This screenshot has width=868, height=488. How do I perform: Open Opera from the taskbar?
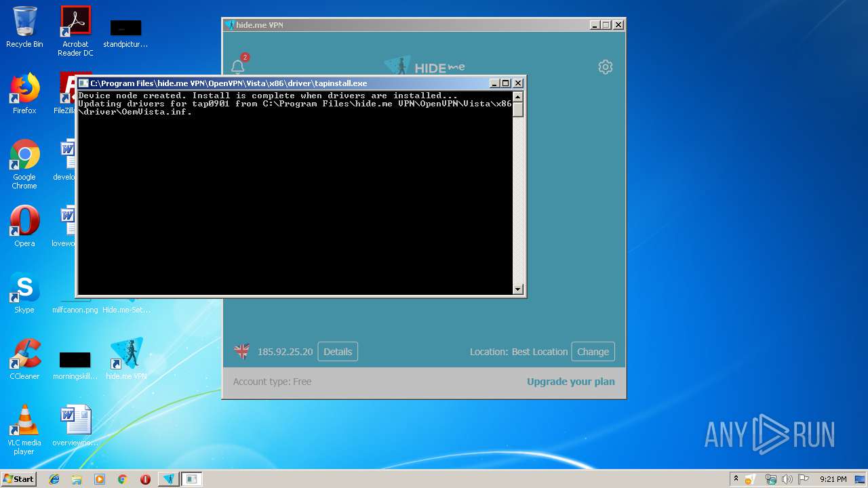(145, 479)
